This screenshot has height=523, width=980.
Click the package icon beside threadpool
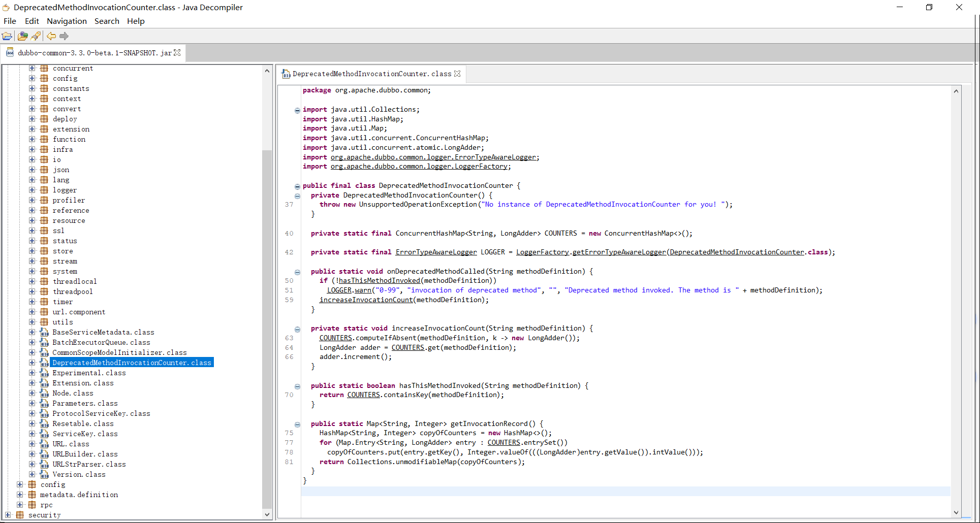(44, 291)
